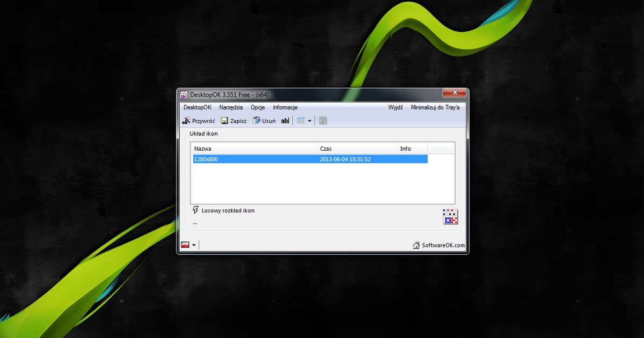Expand the grid view dropdown arrow

tap(309, 121)
